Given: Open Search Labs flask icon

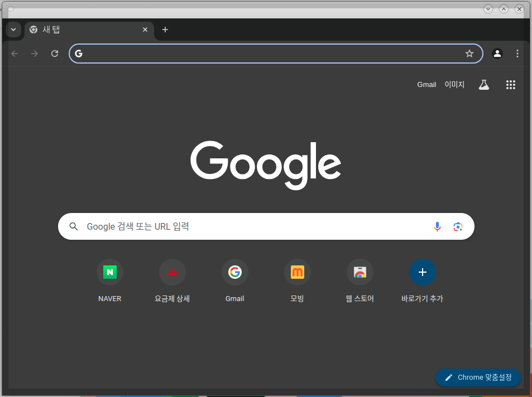Looking at the screenshot, I should 484,84.
